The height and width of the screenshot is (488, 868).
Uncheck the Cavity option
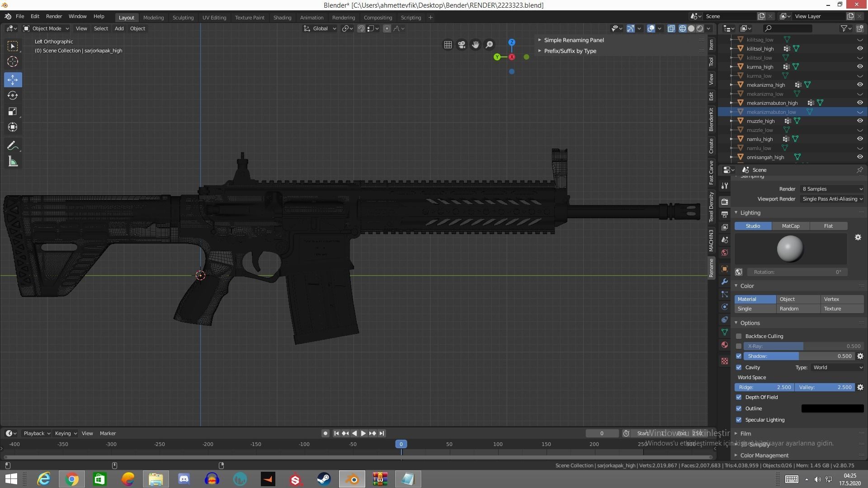click(x=739, y=367)
